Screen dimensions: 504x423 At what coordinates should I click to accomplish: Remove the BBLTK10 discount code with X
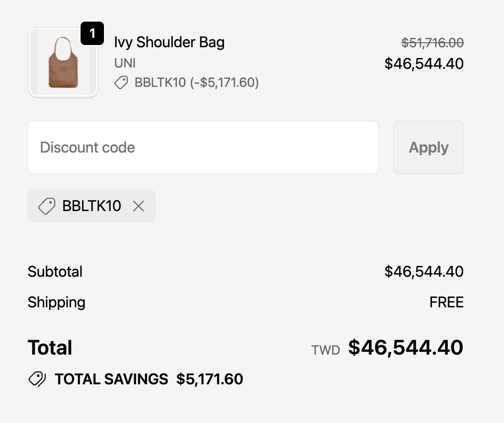click(139, 206)
